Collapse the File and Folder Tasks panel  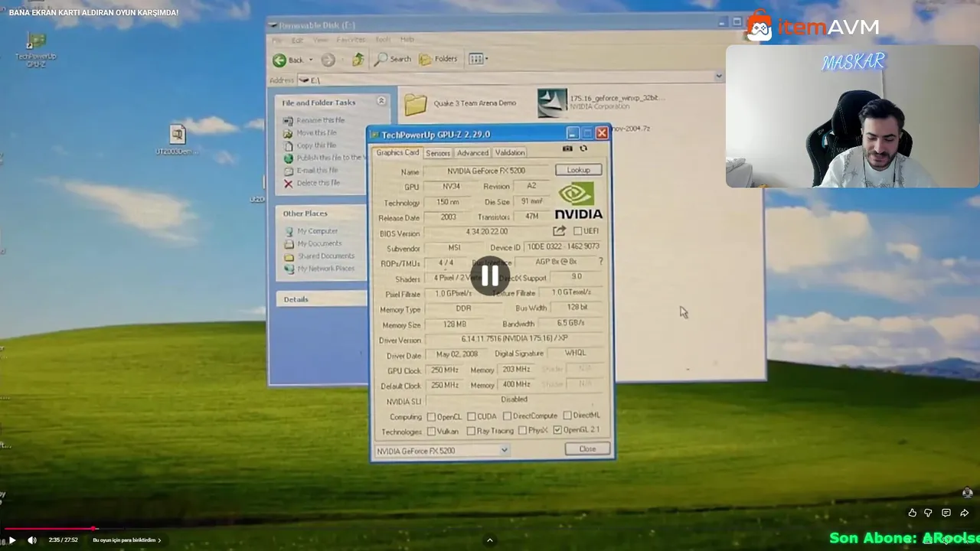click(x=381, y=102)
